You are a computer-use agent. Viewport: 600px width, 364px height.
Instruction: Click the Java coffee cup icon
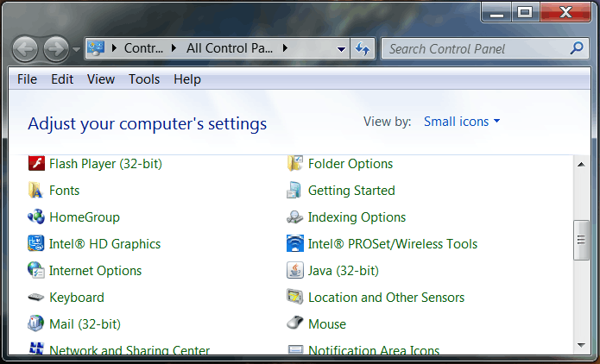(295, 270)
